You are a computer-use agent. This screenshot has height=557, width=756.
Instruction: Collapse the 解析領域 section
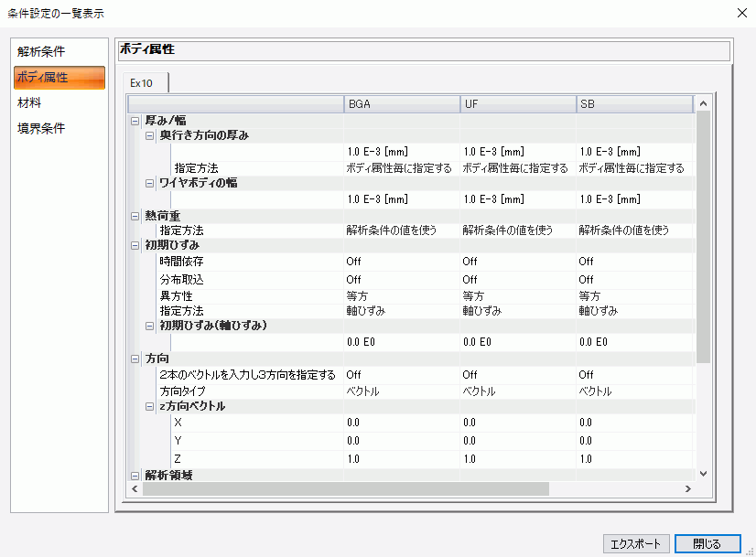pyautogui.click(x=135, y=475)
